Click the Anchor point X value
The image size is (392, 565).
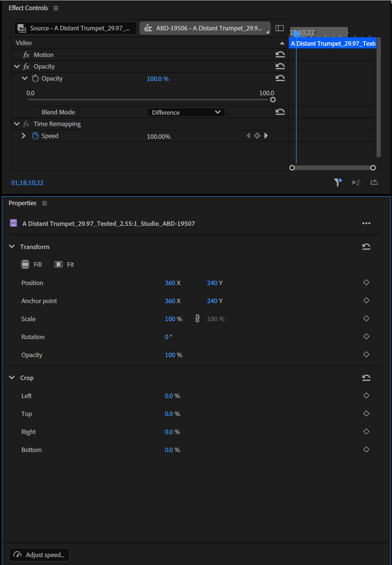(x=170, y=301)
